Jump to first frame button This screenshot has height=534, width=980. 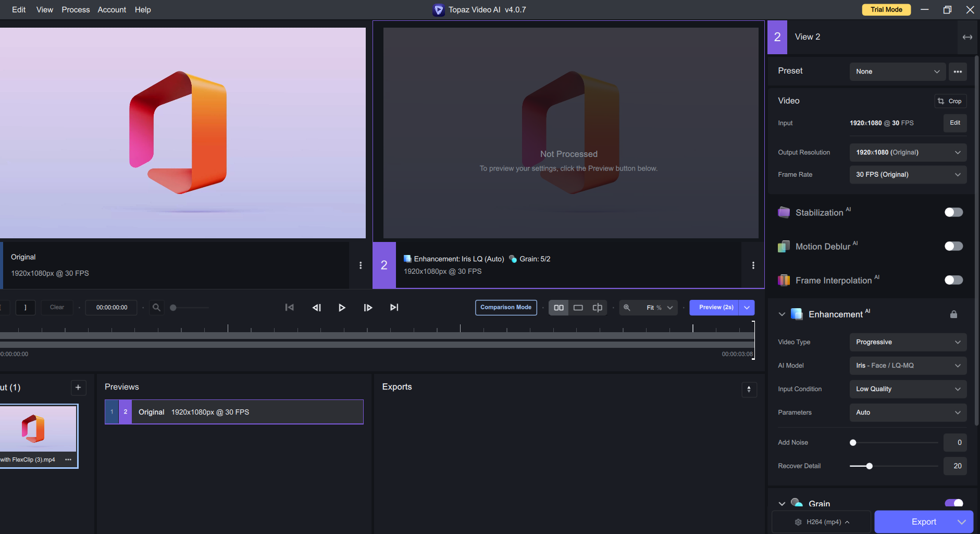point(290,308)
